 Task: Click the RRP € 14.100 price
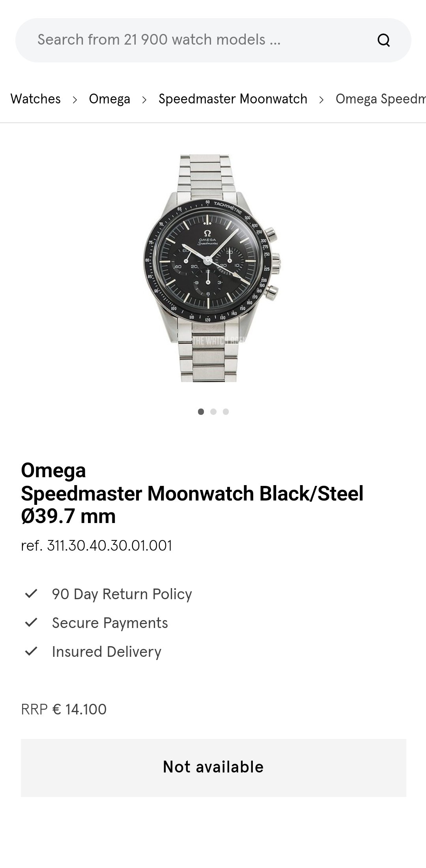tap(64, 709)
